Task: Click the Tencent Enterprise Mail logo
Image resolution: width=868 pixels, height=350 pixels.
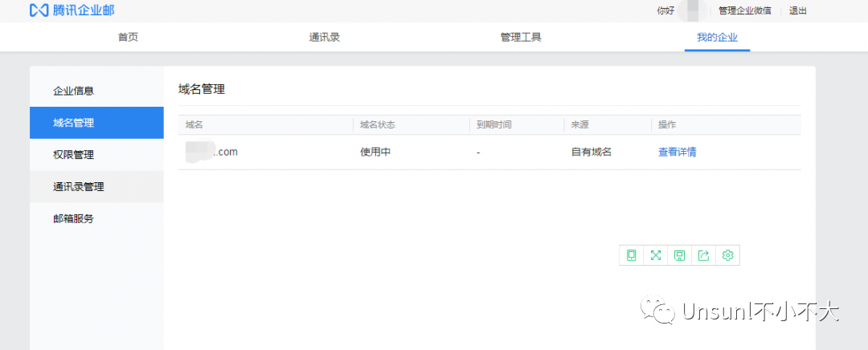Action: point(72,10)
